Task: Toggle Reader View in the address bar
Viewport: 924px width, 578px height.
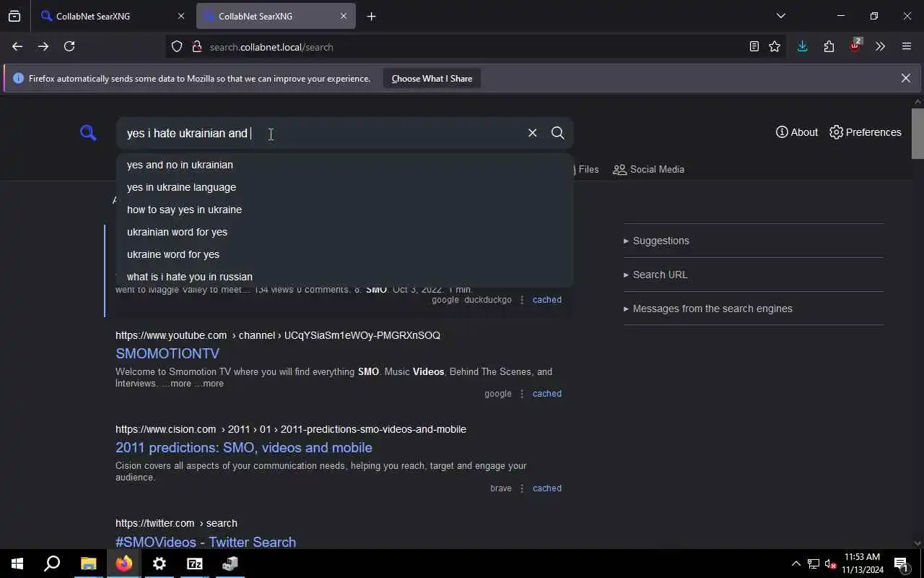Action: (754, 46)
